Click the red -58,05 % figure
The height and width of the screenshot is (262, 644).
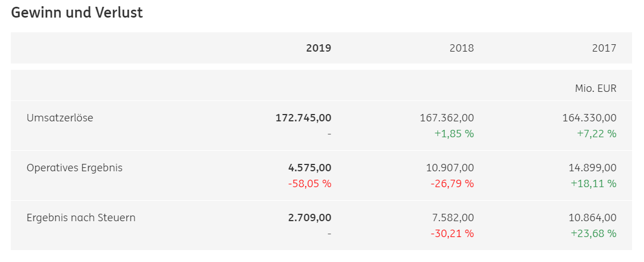[x=310, y=183]
